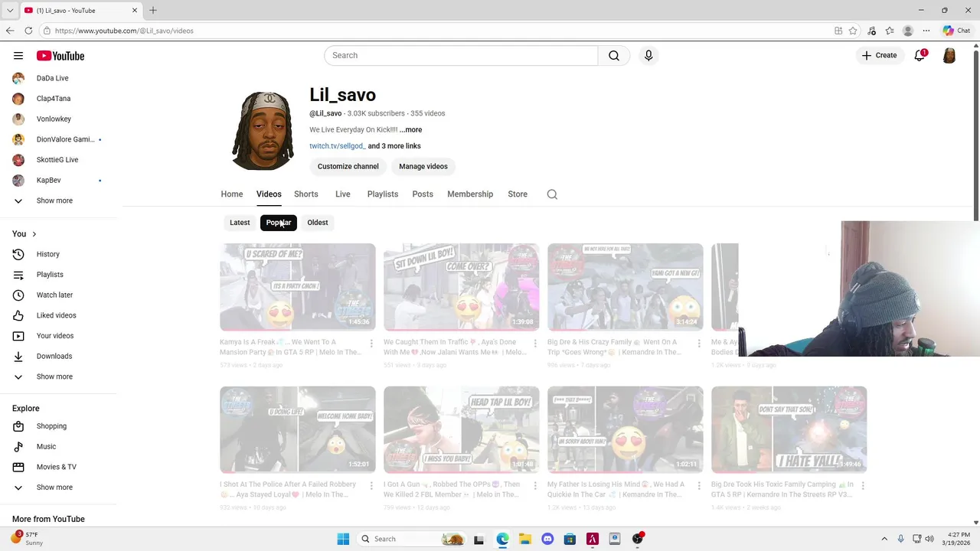
Task: Open OBS Studio from the taskbar
Action: tap(638, 539)
